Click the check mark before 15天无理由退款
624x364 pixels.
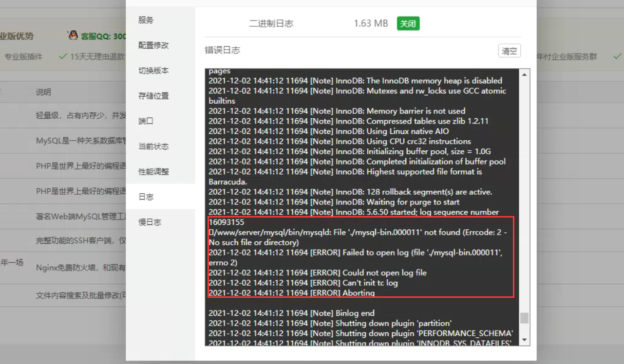click(x=63, y=56)
